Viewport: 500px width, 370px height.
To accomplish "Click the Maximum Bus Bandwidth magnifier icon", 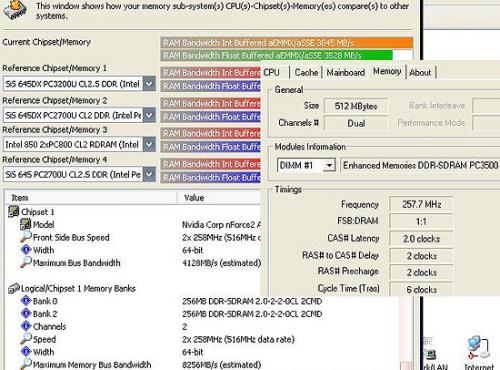I will [26, 262].
